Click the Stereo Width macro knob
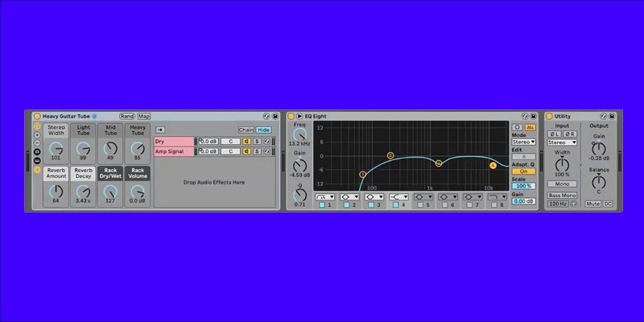The width and height of the screenshot is (644, 322). pyautogui.click(x=56, y=149)
